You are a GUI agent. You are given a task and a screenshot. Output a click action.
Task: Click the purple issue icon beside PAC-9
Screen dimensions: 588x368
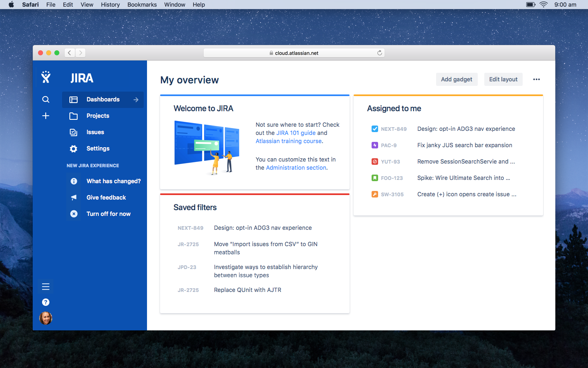(x=374, y=145)
